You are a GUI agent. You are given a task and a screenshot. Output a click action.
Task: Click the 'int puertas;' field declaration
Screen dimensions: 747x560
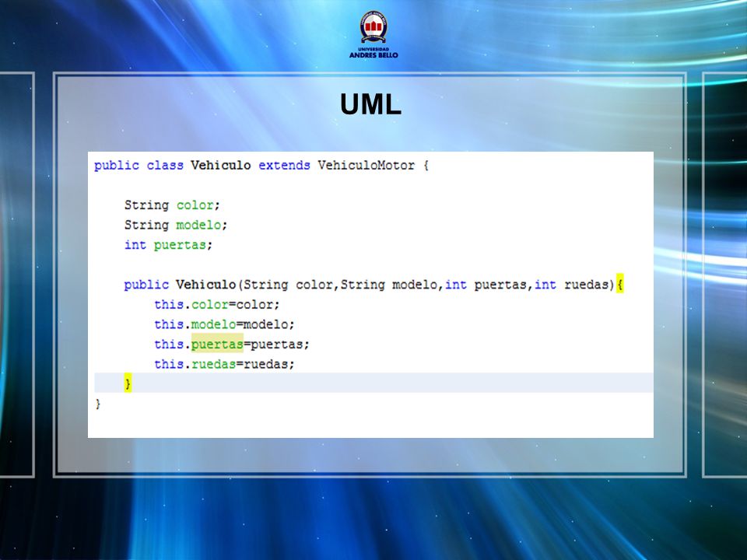click(x=168, y=245)
